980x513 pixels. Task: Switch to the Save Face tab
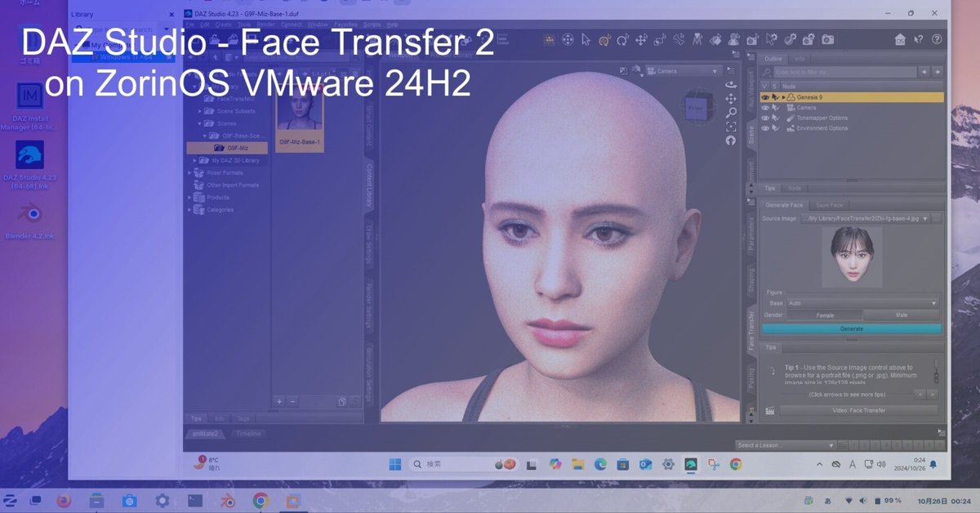(829, 205)
